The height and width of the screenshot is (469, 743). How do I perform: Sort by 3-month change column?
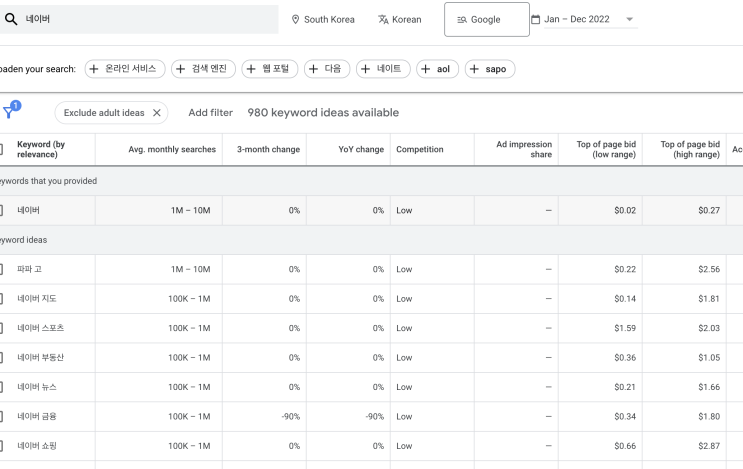(x=268, y=149)
